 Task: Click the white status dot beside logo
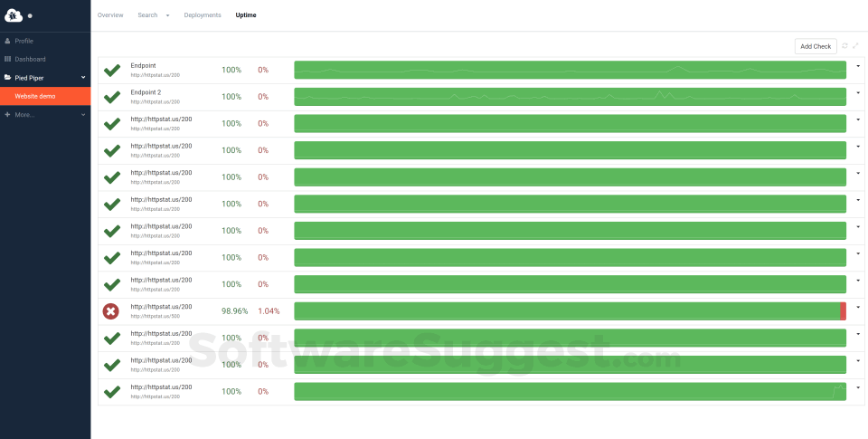[29, 16]
